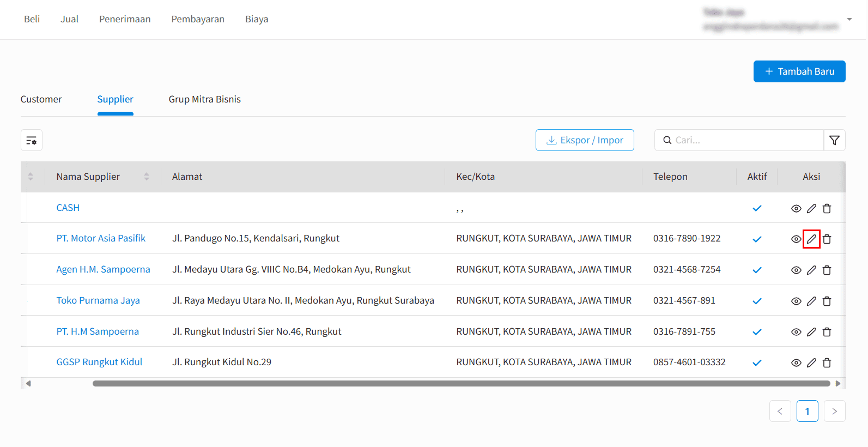Open the filter funnel icon
The image size is (868, 447).
[x=834, y=140]
